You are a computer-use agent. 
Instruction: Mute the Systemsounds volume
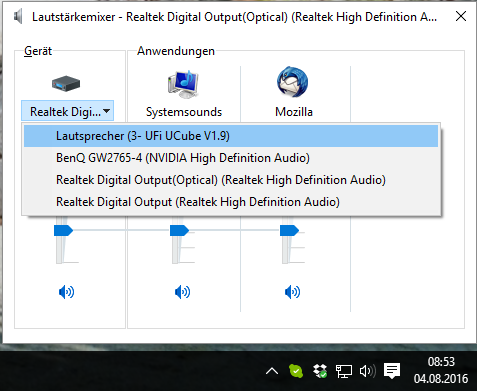(x=183, y=292)
